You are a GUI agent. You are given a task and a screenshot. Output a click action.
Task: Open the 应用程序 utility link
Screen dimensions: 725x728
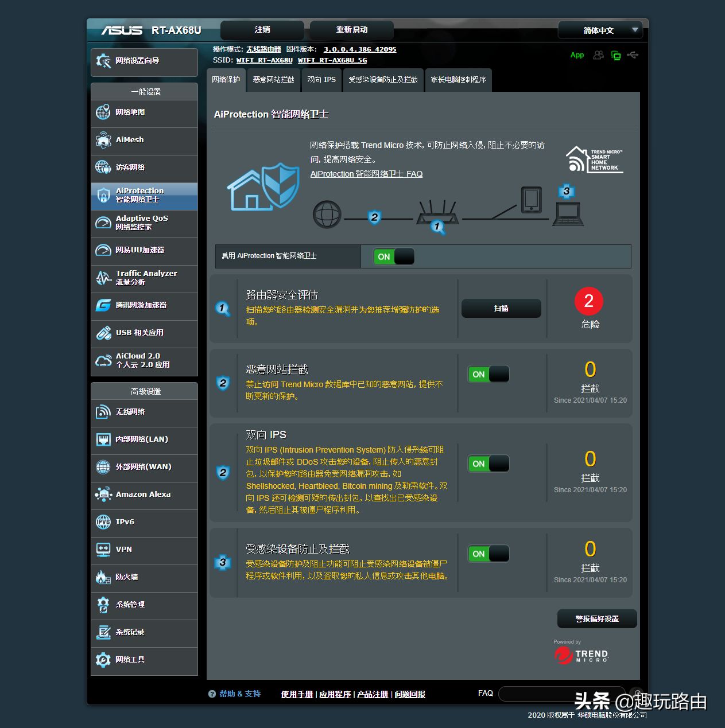pyautogui.click(x=335, y=694)
